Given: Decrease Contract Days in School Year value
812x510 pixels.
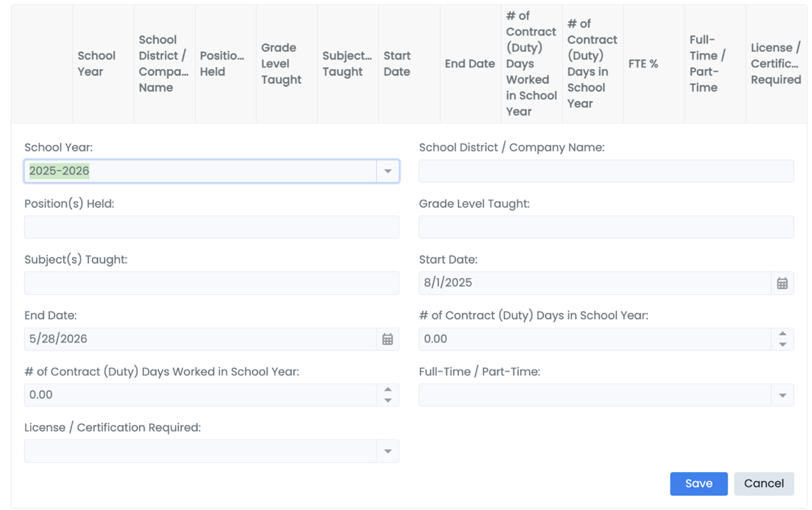Looking at the screenshot, I should coord(782,344).
